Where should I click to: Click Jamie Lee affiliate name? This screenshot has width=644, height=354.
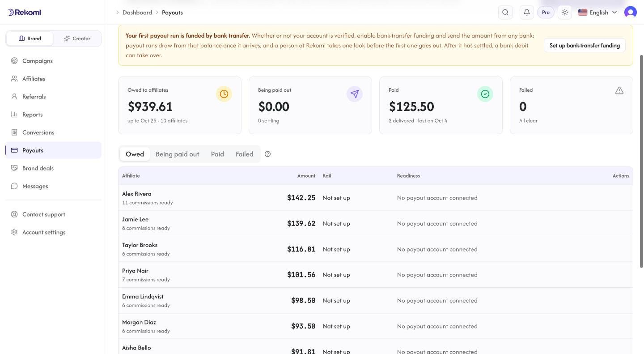tap(136, 219)
